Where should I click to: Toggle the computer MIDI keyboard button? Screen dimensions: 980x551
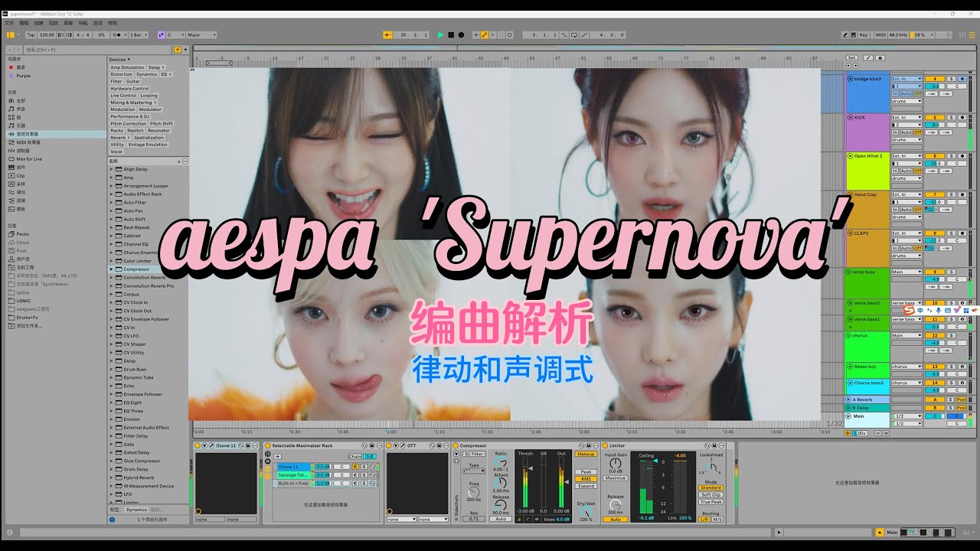click(854, 35)
